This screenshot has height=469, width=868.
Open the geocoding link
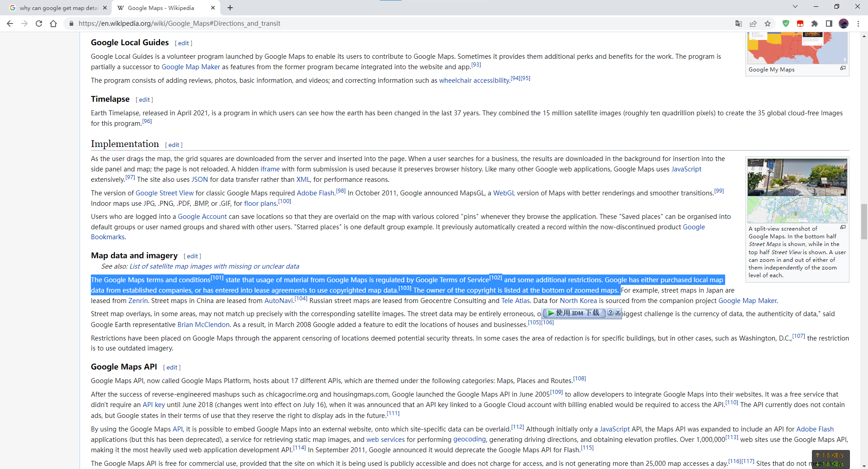pyautogui.click(x=469, y=440)
